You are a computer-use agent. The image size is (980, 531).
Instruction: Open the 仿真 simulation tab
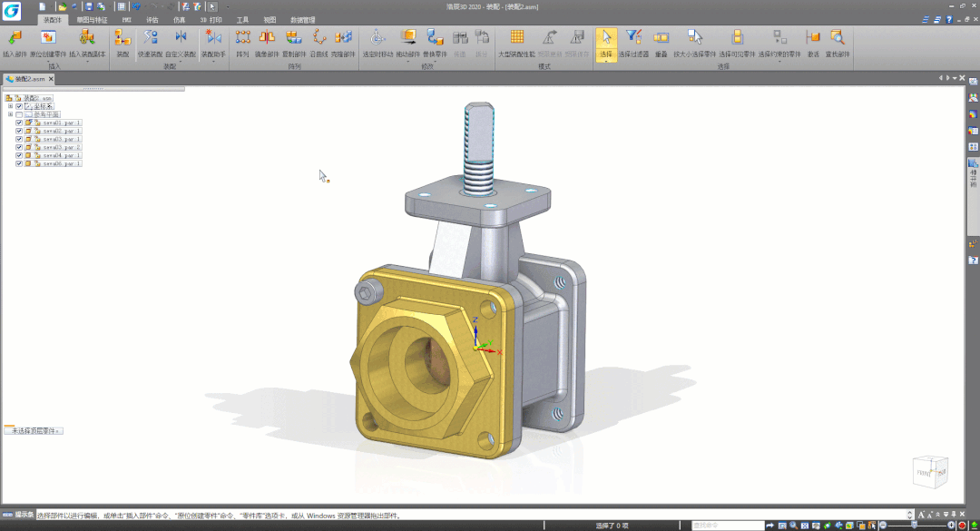point(180,20)
